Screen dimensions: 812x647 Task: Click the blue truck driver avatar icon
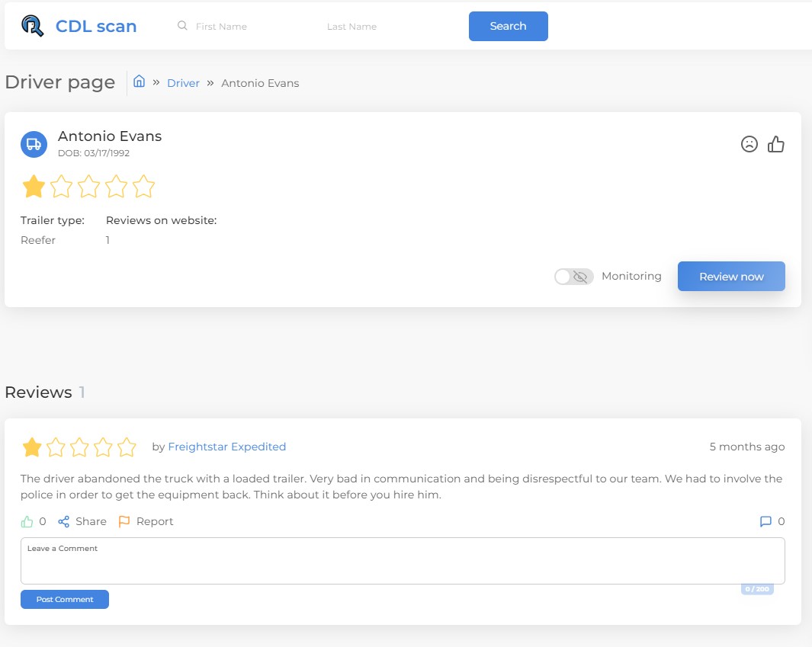pyautogui.click(x=34, y=144)
